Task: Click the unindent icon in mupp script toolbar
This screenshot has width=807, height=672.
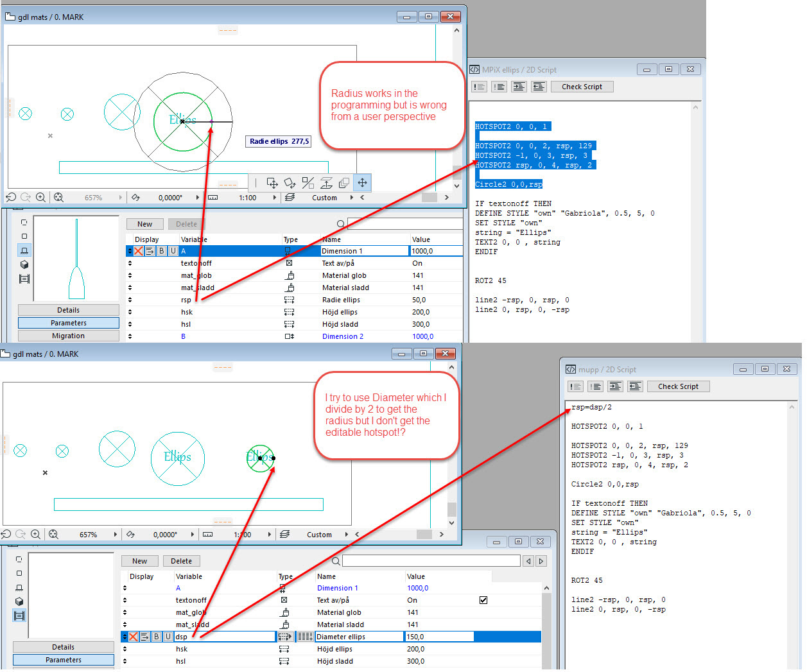Action: [636, 386]
